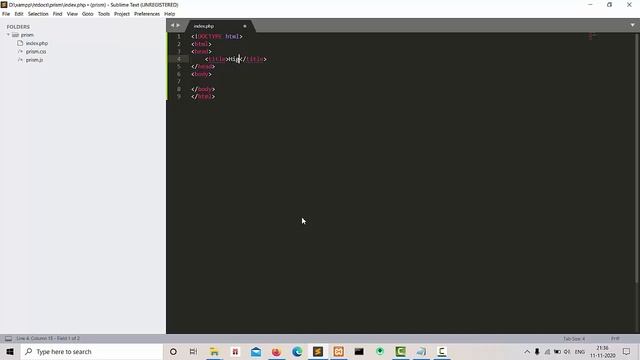640x360 pixels.
Task: Open the Edit menu
Action: click(19, 14)
